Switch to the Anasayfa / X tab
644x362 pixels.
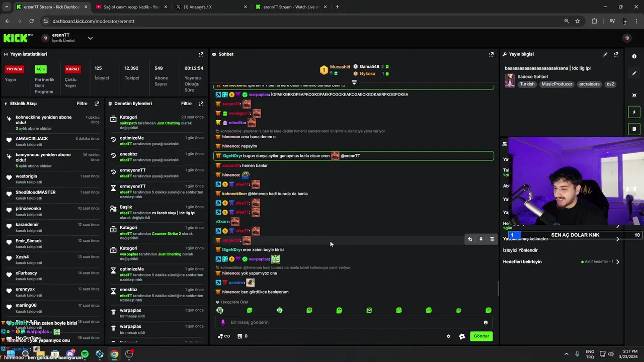pyautogui.click(x=211, y=7)
